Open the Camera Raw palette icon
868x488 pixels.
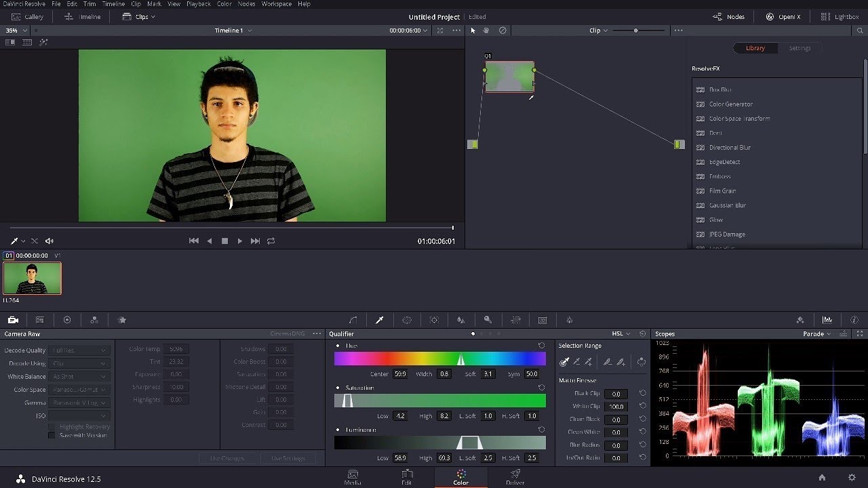13,320
